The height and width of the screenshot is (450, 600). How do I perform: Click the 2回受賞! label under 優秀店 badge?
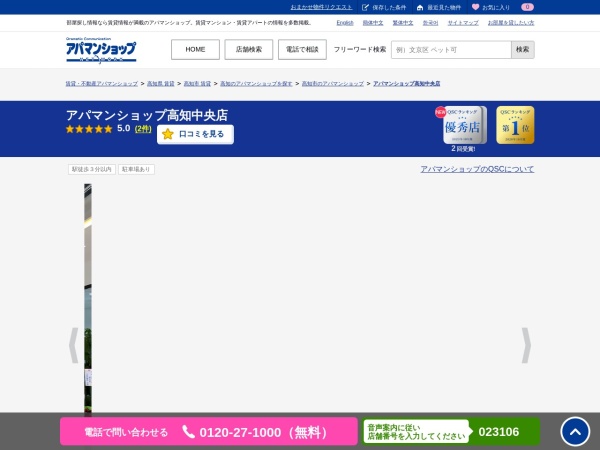point(463,149)
